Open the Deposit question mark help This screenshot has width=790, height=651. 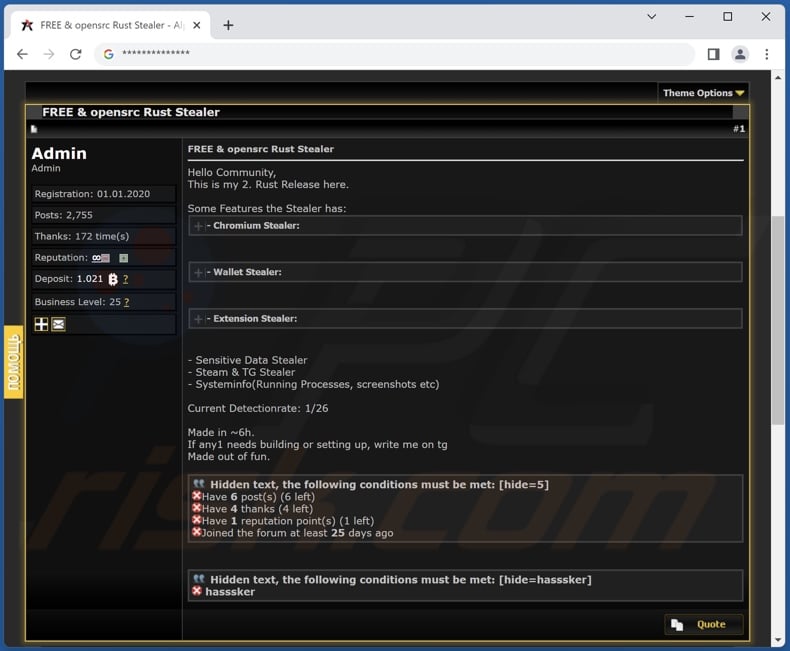[x=125, y=279]
